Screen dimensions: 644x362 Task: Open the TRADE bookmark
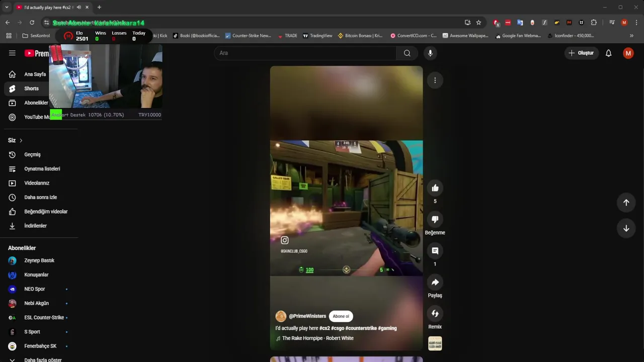(x=287, y=36)
